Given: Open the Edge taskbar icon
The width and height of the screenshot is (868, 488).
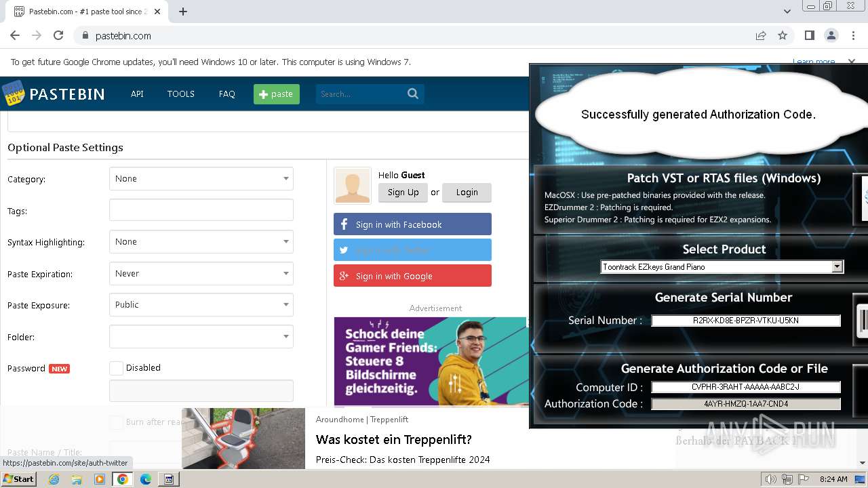Looking at the screenshot, I should coord(146,479).
